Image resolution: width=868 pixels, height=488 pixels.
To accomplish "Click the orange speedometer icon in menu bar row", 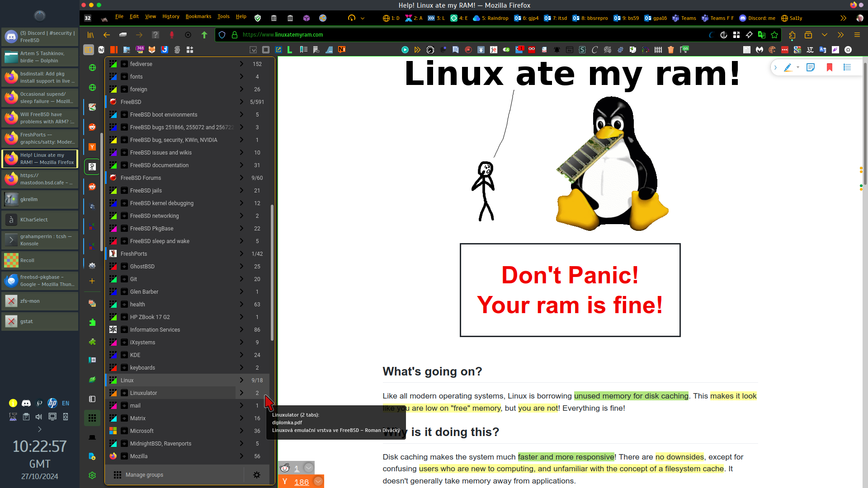I will tap(352, 18).
